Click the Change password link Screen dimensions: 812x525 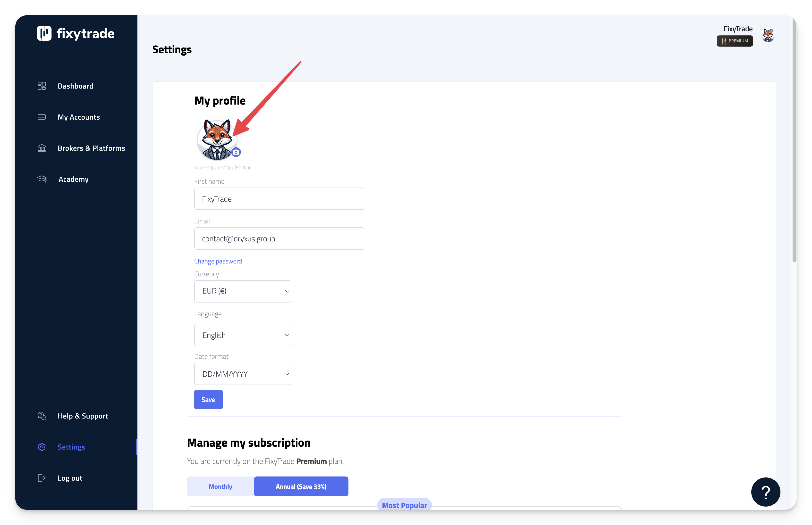tap(218, 261)
